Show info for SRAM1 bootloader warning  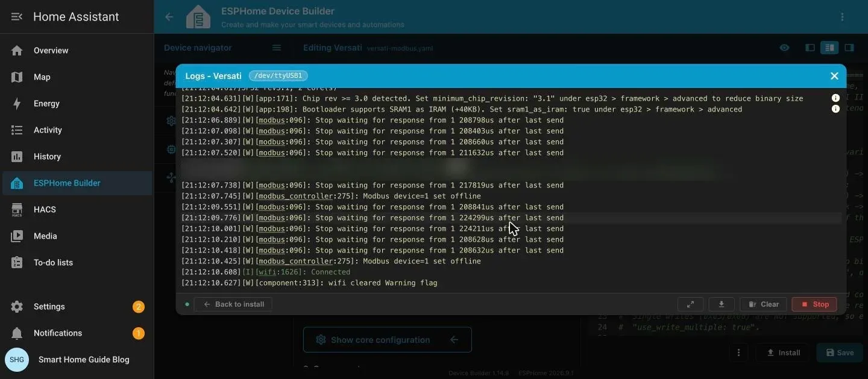click(x=835, y=109)
